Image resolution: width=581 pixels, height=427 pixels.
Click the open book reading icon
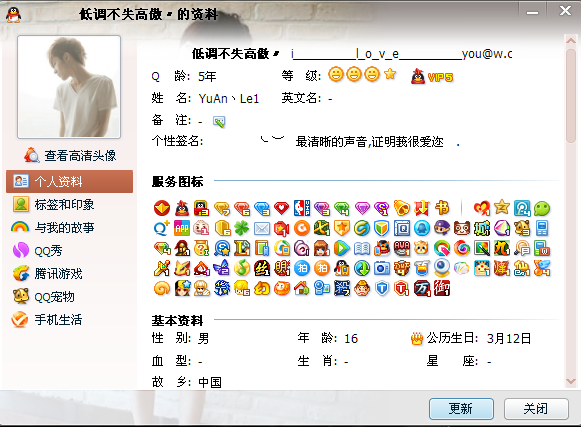click(362, 248)
